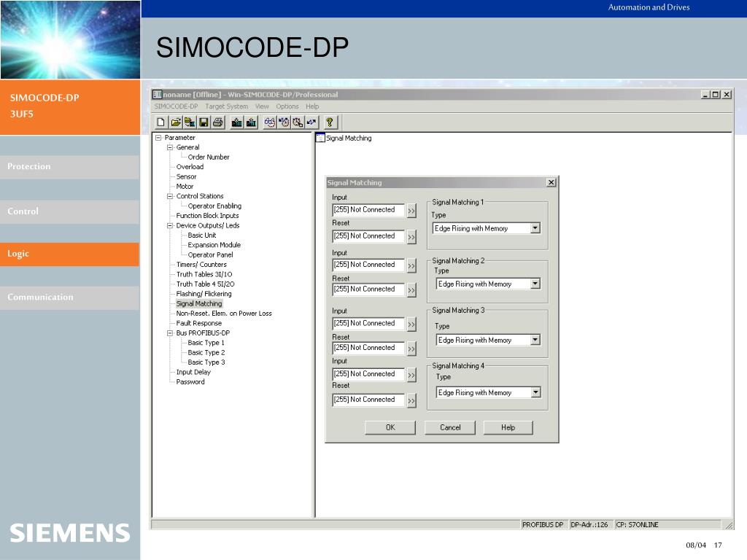The width and height of the screenshot is (747, 560).
Task: Click the Print toolbar icon
Action: [x=217, y=122]
